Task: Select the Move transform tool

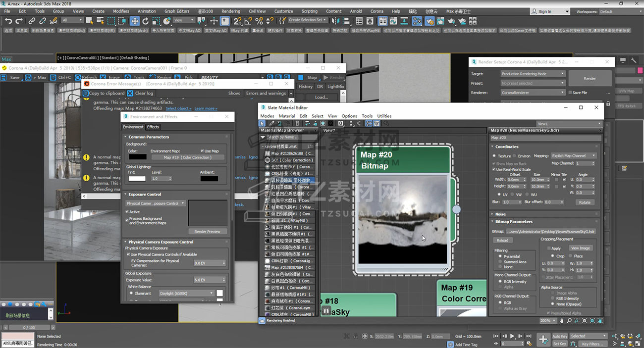Action: tap(134, 21)
